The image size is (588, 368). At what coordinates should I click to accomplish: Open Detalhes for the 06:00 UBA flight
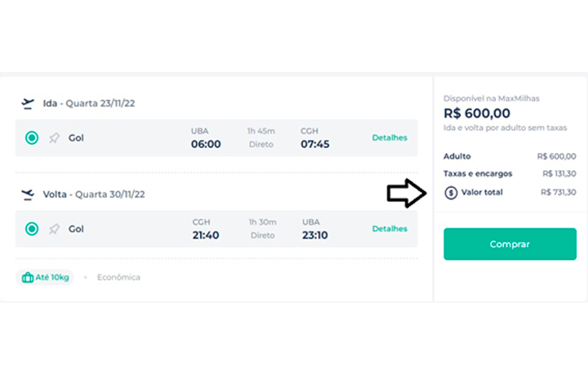point(390,138)
